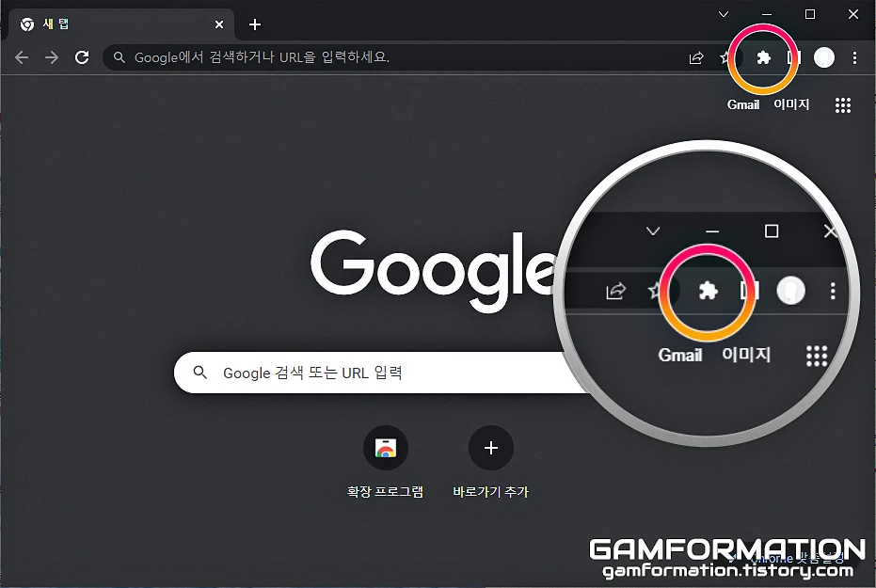876x588 pixels.
Task: Toggle the side panel icon
Action: click(794, 57)
